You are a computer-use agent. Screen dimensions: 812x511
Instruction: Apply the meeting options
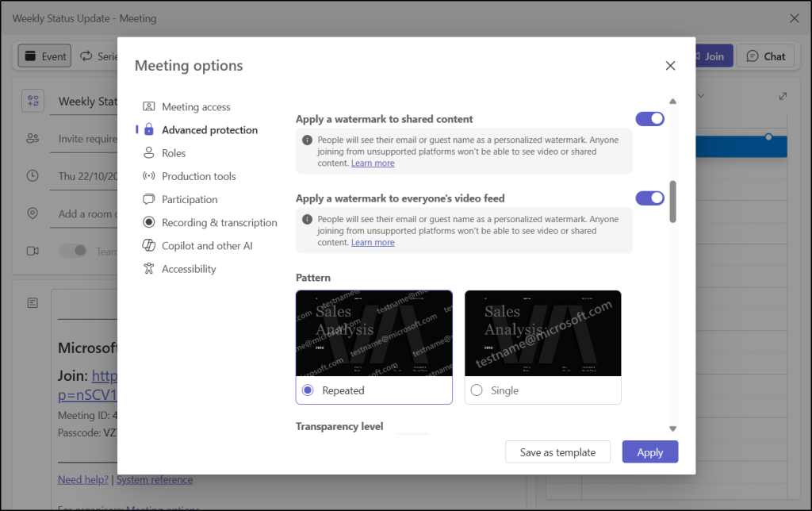click(650, 452)
